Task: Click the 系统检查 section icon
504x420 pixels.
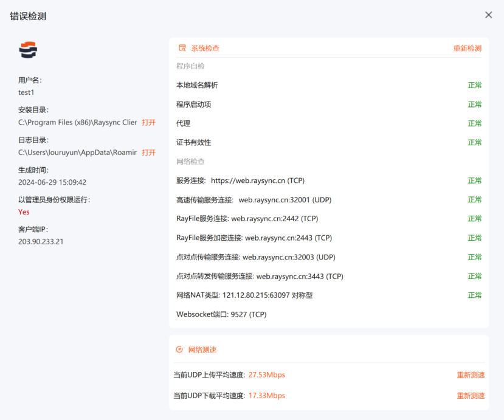Action: (182, 48)
